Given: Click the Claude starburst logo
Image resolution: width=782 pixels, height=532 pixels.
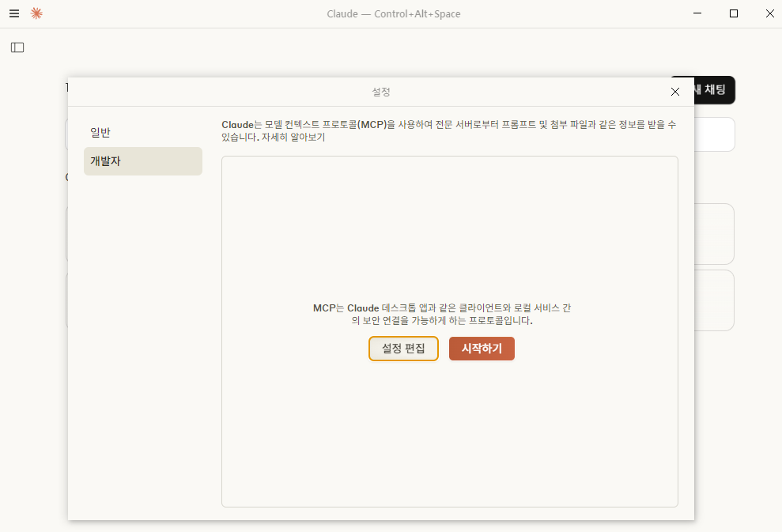Looking at the screenshot, I should coord(36,13).
